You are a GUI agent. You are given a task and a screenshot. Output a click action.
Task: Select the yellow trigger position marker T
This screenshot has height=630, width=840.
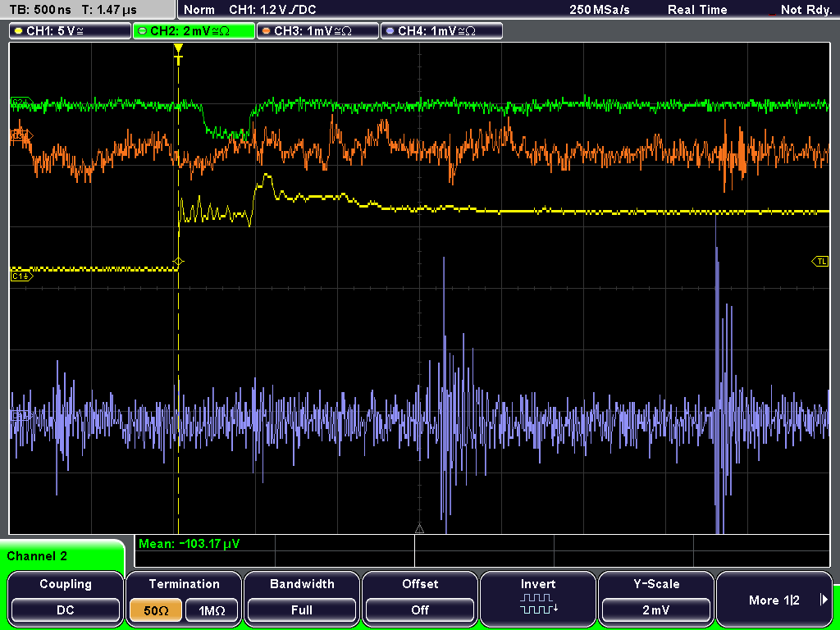pyautogui.click(x=178, y=53)
